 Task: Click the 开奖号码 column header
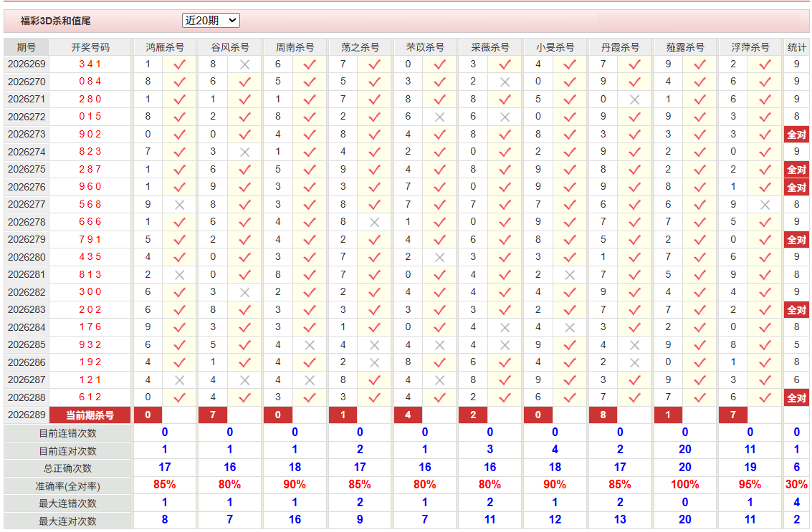click(x=90, y=47)
